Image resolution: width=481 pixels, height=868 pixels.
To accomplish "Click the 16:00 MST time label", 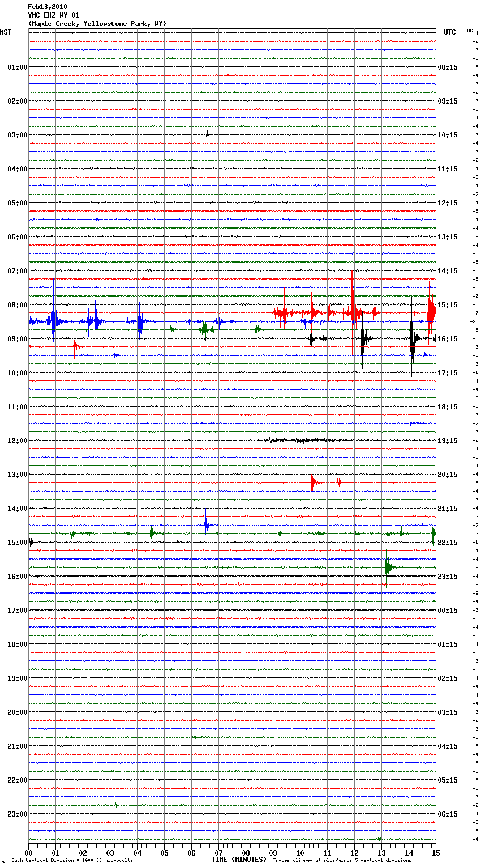I will pos(18,577).
